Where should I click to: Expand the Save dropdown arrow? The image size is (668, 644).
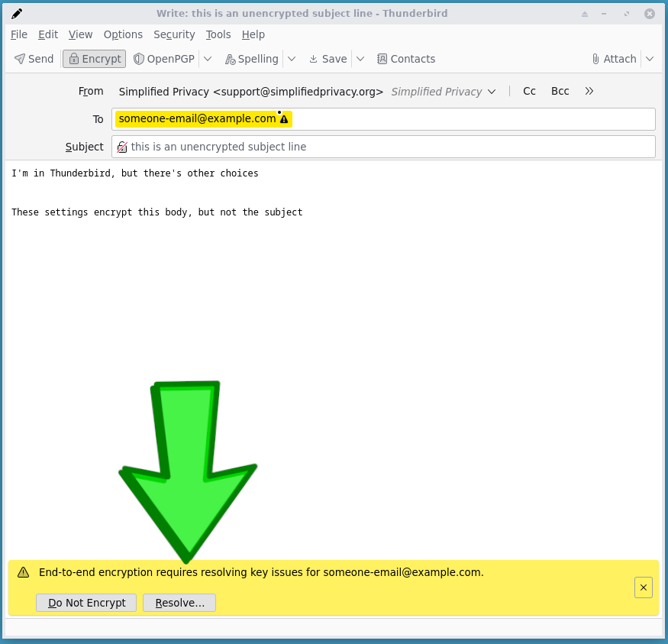(x=360, y=59)
